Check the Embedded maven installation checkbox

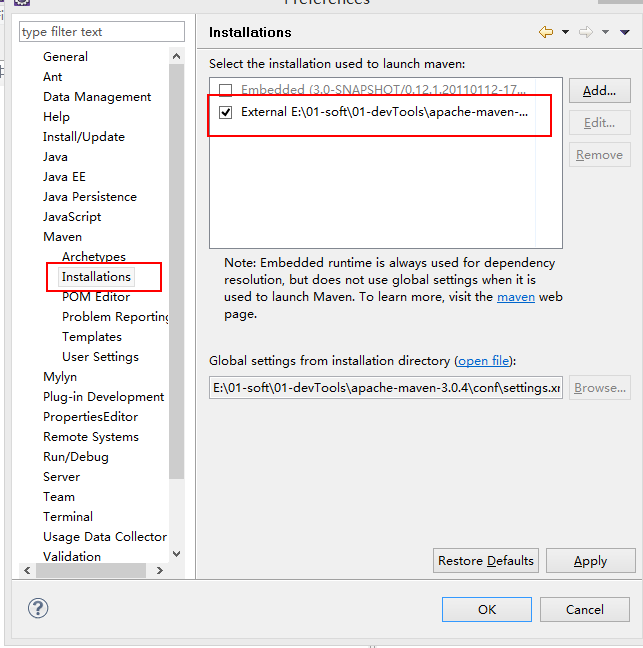(x=226, y=90)
